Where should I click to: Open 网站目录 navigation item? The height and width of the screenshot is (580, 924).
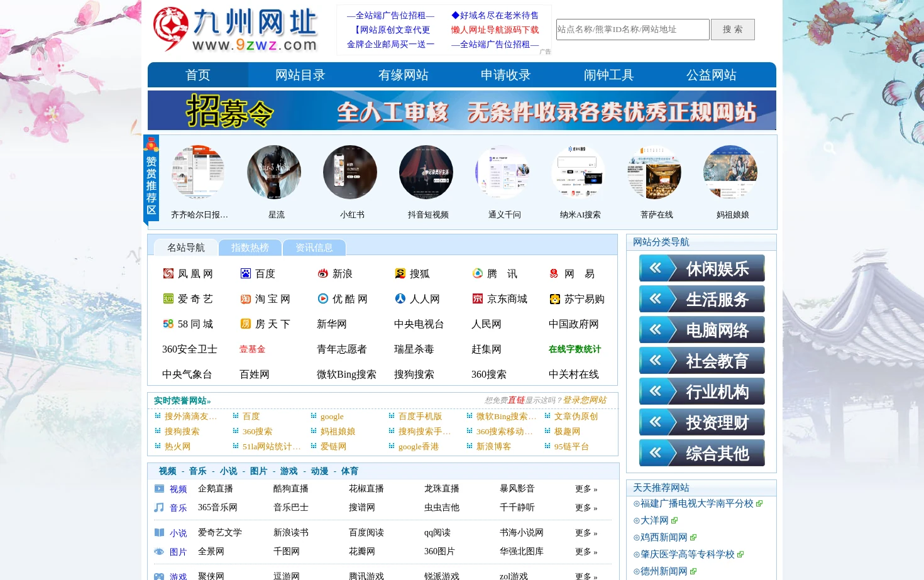click(300, 75)
